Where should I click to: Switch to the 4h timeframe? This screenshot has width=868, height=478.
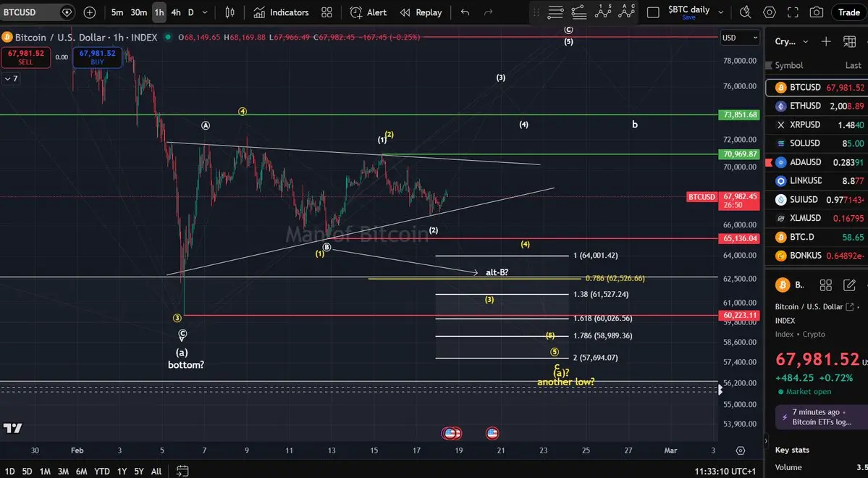(176, 12)
